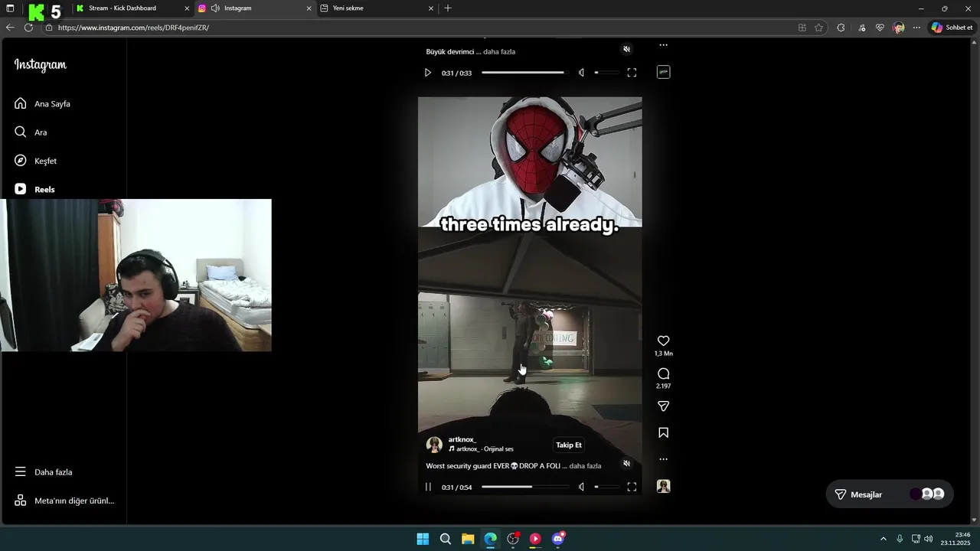Open Meta'nın diğer ürünleri menu
The height and width of the screenshot is (551, 980).
pyautogui.click(x=63, y=500)
